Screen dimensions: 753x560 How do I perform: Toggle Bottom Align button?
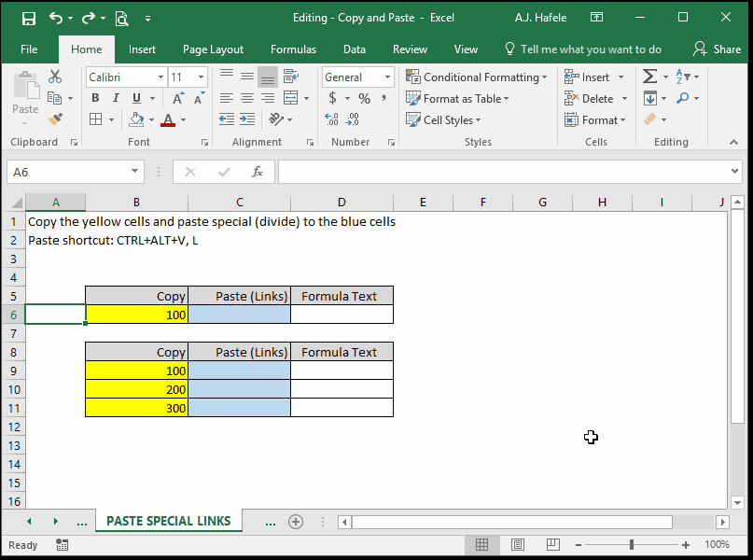pos(268,77)
